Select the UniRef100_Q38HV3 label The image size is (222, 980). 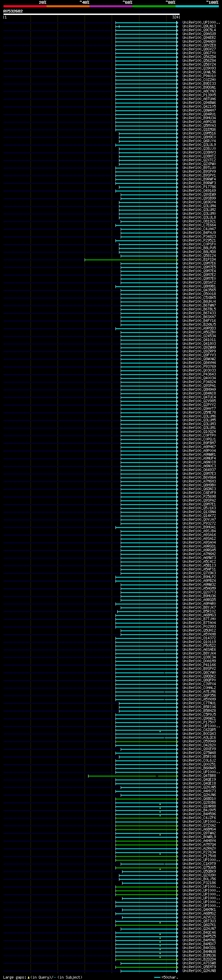[x=199, y=153]
